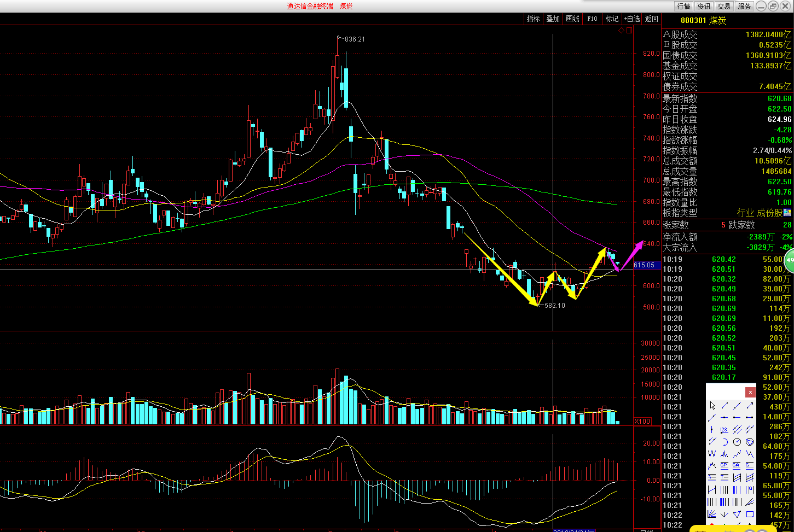Select the equal-period vertical lines tool
The height and width of the screenshot is (532, 794).
[x=725, y=489]
